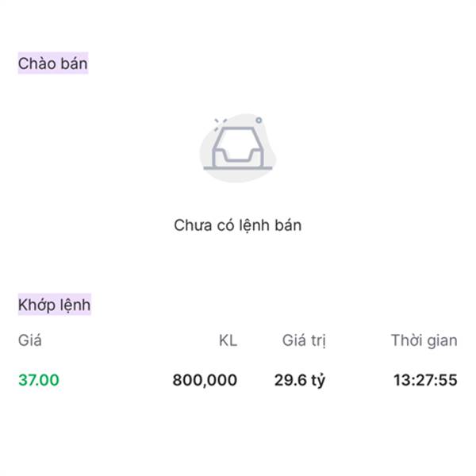This screenshot has width=476, height=476.
Task: Click the 800,000 matched volume
Action: (205, 380)
